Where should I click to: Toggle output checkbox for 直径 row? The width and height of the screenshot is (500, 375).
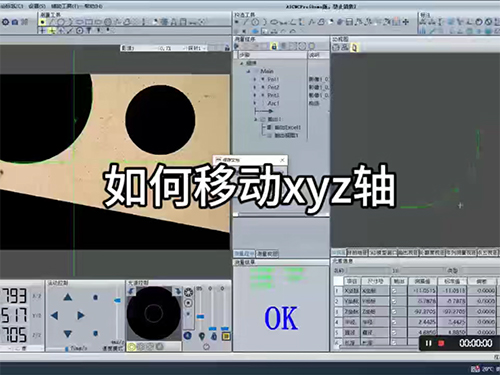pos(394,332)
